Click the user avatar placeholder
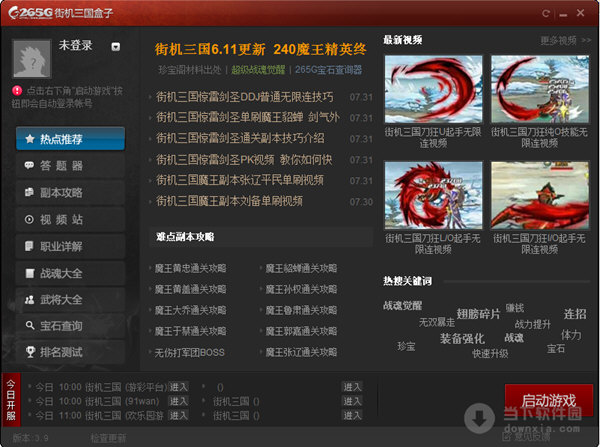Viewport: 600px width, 447px height. (31, 59)
